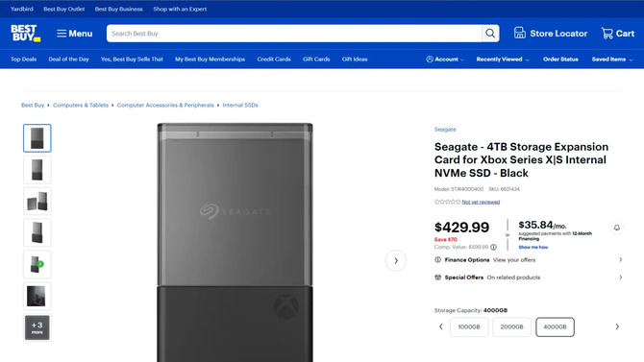Viewport: 644px width, 362px height.
Task: Click the main Seagate product image
Action: click(235, 242)
